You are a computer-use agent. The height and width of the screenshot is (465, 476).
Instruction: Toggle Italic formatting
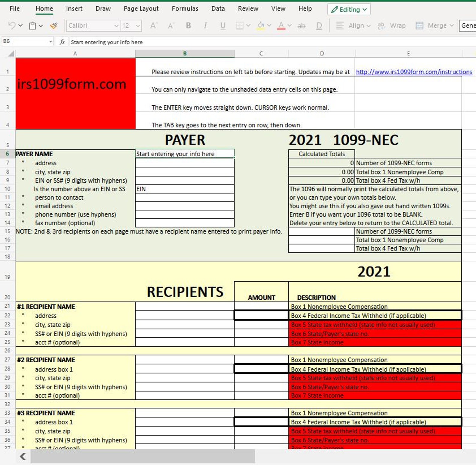(205, 25)
